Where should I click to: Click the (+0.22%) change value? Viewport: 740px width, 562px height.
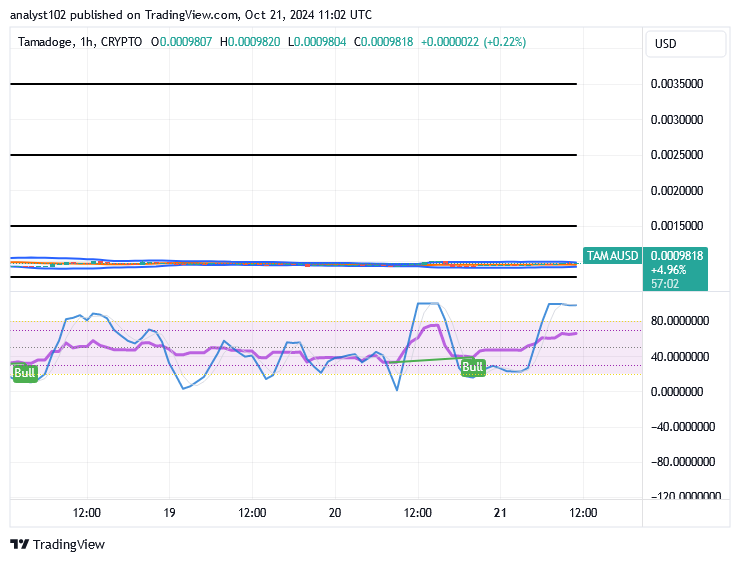coord(504,42)
